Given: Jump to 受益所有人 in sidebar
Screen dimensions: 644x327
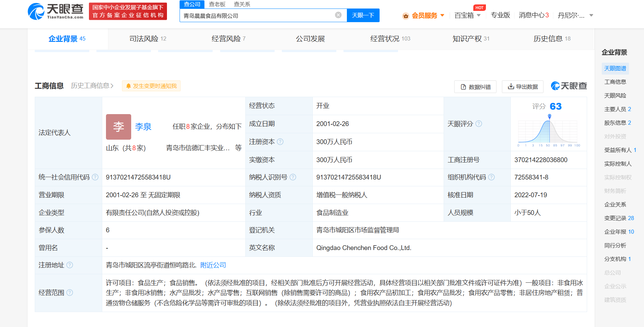Looking at the screenshot, I should click(x=620, y=150).
